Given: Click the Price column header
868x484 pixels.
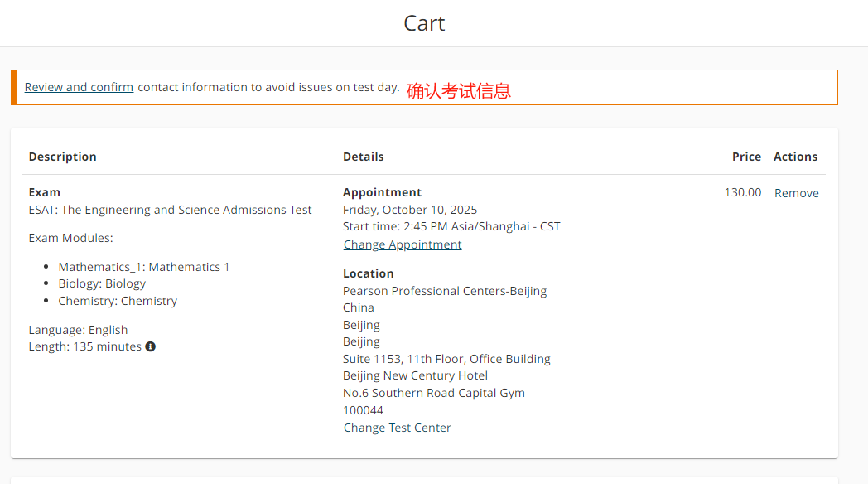Looking at the screenshot, I should click(746, 157).
